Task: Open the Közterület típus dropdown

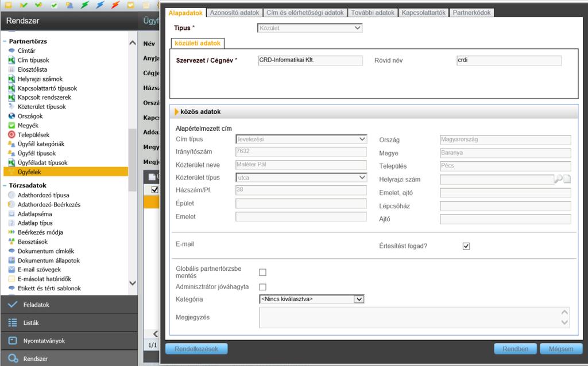Action: point(301,178)
